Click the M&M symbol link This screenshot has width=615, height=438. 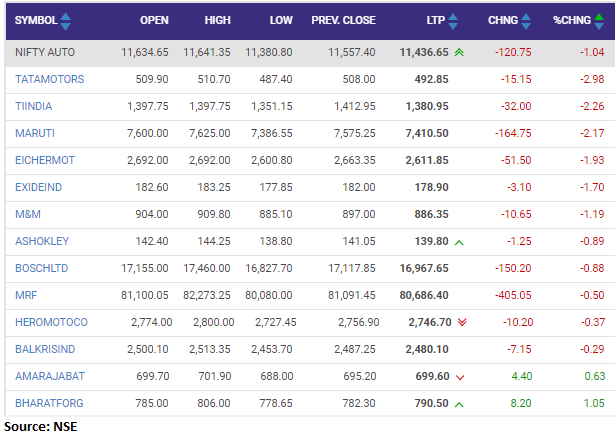point(29,213)
